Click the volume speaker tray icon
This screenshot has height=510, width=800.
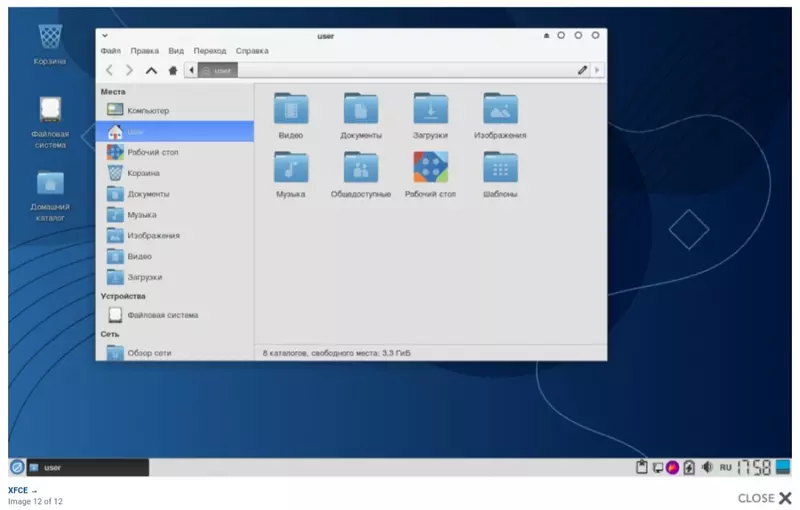click(x=707, y=467)
